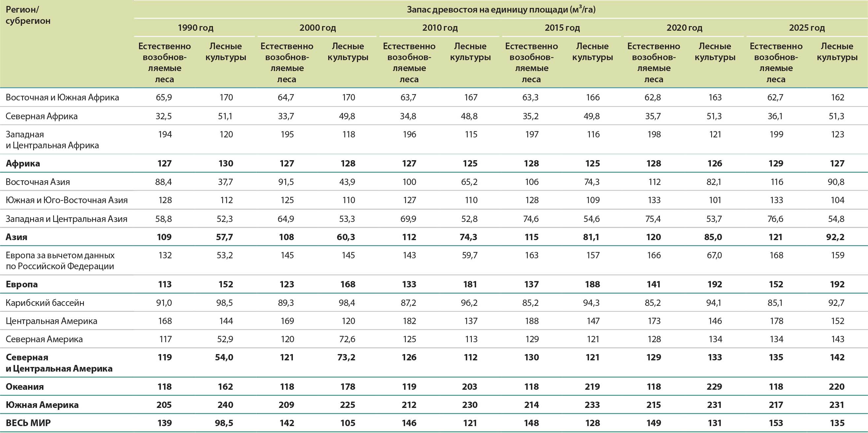Click the '2015 год' header cell
Viewport: 868px width, 433px height.
[562, 28]
